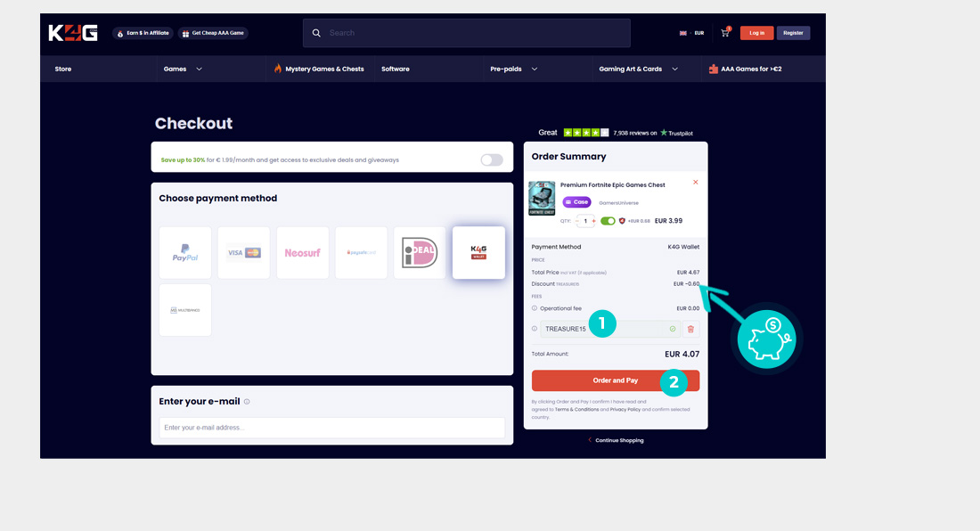Decrease quantity with the minus button
This screenshot has height=531, width=980.
[577, 221]
